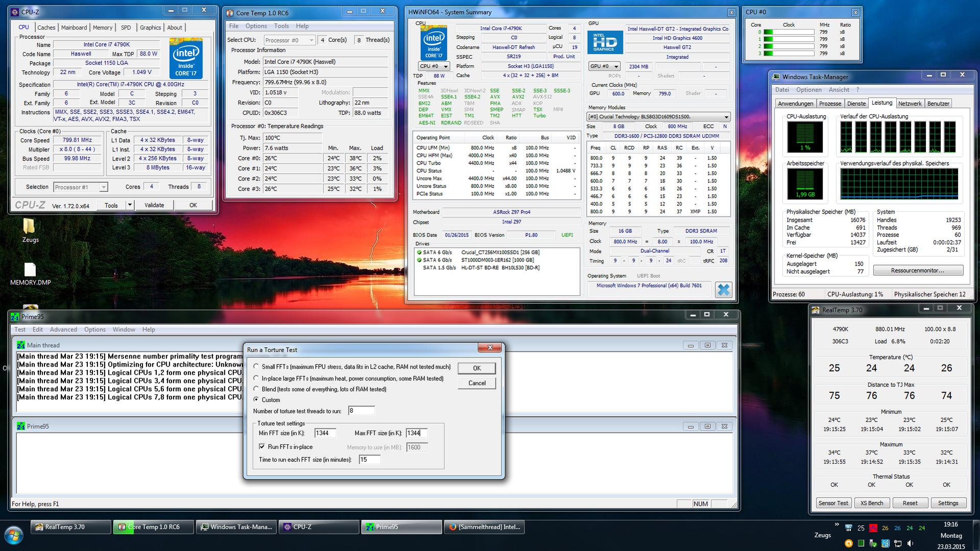Show hidden toolbar items with the double chevron
Image resolution: width=980 pixels, height=551 pixels.
[x=836, y=524]
